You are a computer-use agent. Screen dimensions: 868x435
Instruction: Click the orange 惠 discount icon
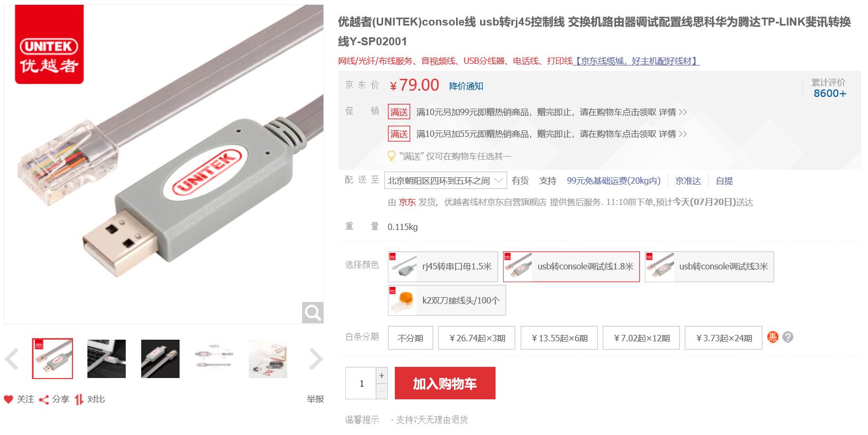[773, 337]
